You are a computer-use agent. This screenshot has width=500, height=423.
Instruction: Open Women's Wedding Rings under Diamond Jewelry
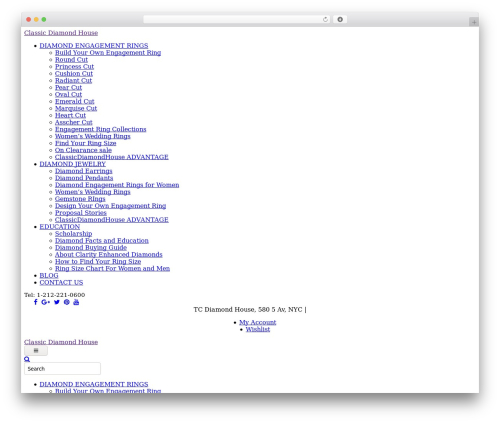(93, 192)
